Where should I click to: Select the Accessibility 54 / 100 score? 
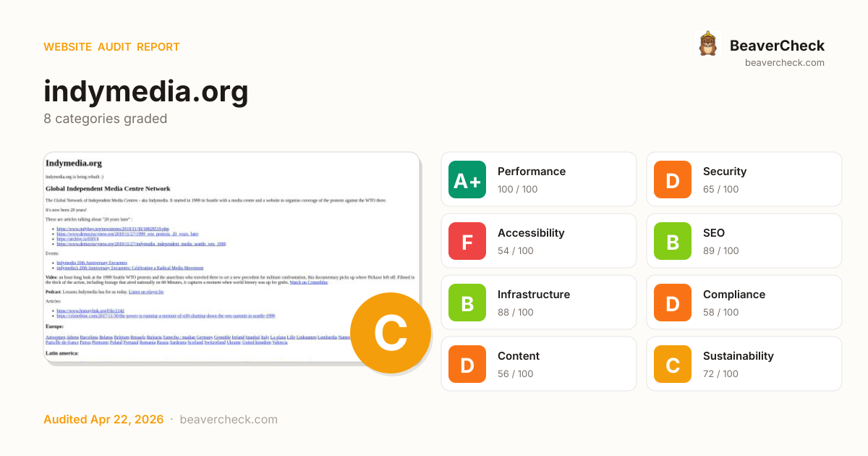(516, 251)
